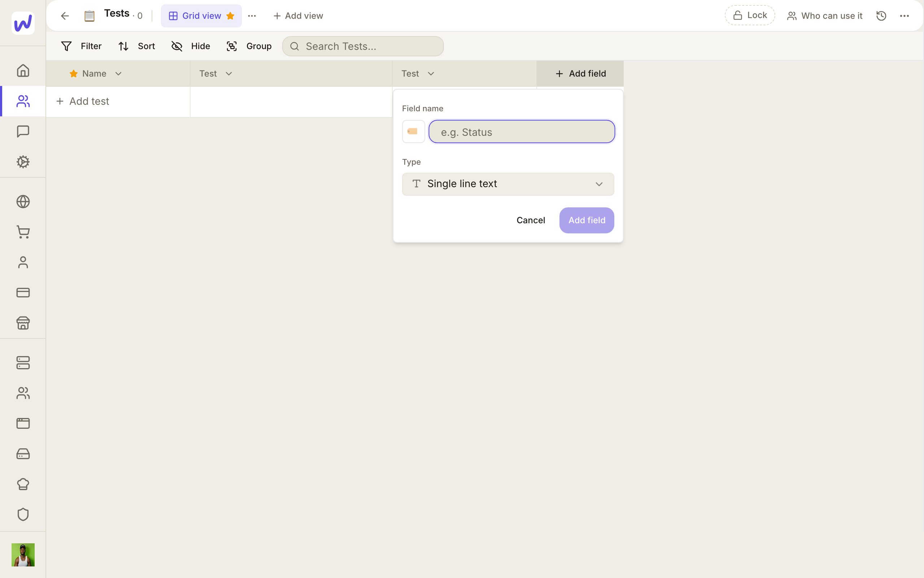Viewport: 924px width, 578px height.
Task: Open the Filter tool
Action: pyautogui.click(x=81, y=46)
